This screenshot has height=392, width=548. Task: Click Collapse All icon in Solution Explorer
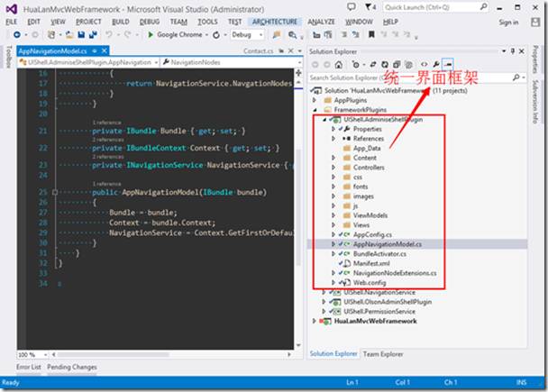pos(397,65)
